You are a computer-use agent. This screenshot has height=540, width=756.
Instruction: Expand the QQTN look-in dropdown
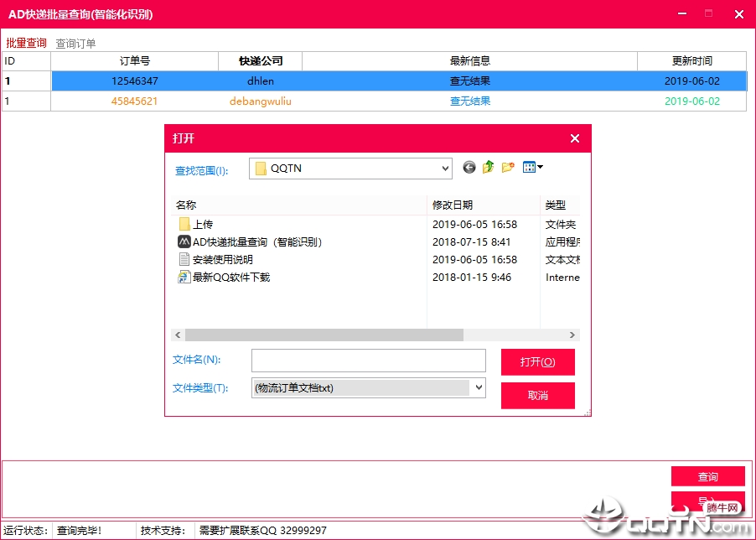(445, 169)
